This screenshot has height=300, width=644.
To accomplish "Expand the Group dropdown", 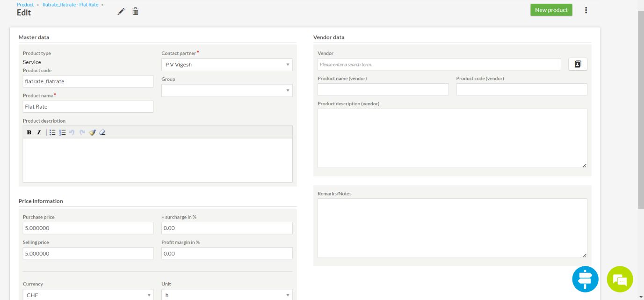I will point(227,90).
